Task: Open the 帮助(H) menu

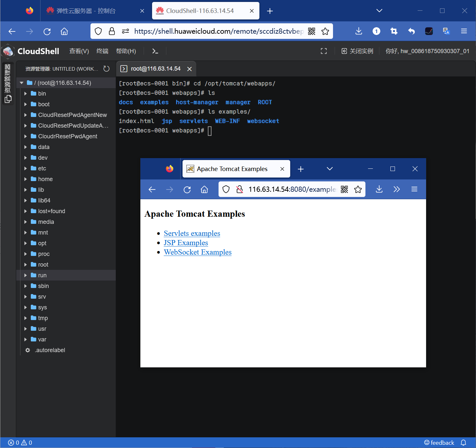Action: tap(126, 51)
